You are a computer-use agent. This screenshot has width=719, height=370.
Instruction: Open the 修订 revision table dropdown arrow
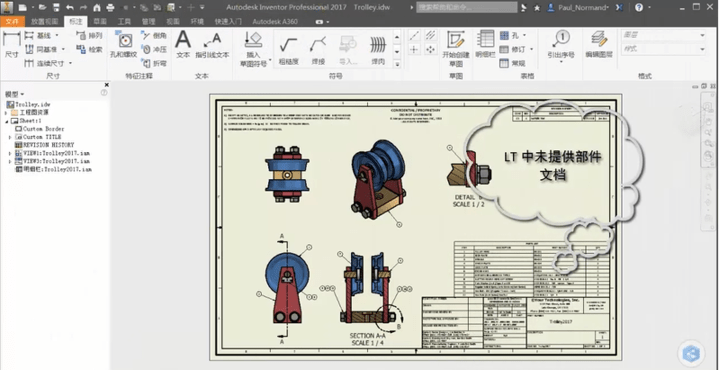click(531, 49)
